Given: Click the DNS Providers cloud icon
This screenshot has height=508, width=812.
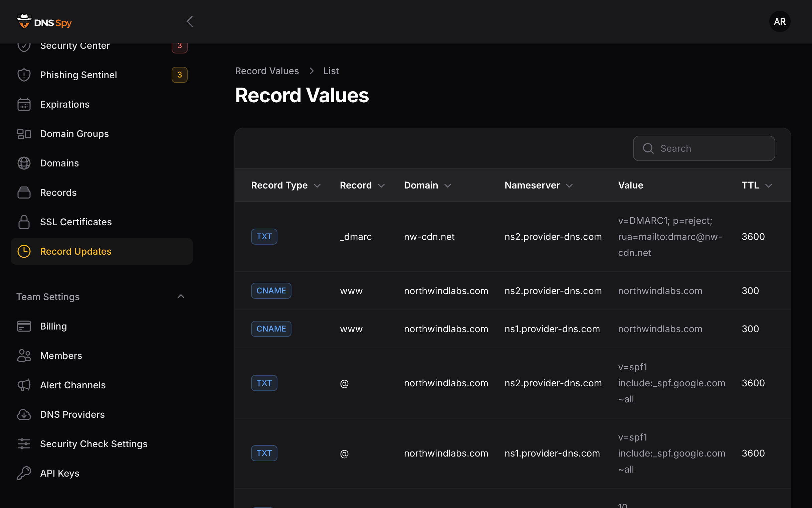Looking at the screenshot, I should (x=24, y=414).
